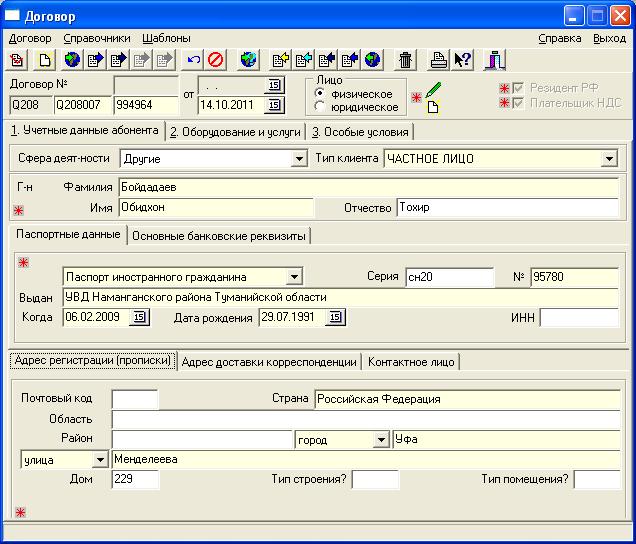Expand the Сфера деят-ности dropdown
This screenshot has height=544, width=636.
(x=299, y=159)
